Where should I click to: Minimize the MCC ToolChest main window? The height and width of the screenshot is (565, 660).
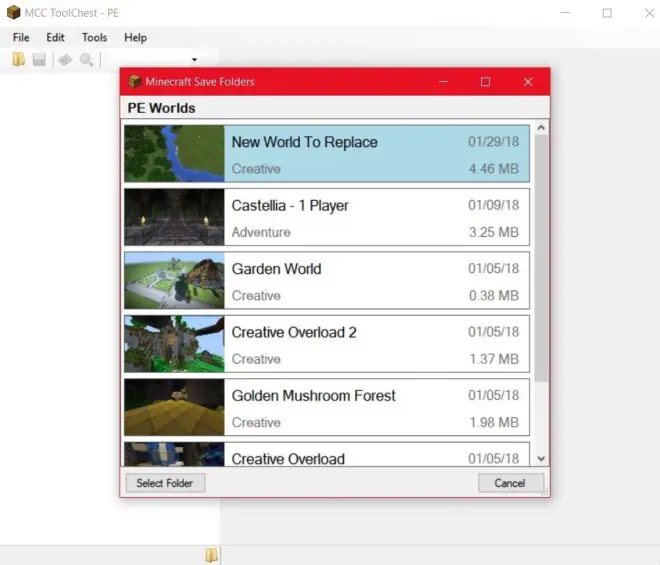click(x=565, y=13)
